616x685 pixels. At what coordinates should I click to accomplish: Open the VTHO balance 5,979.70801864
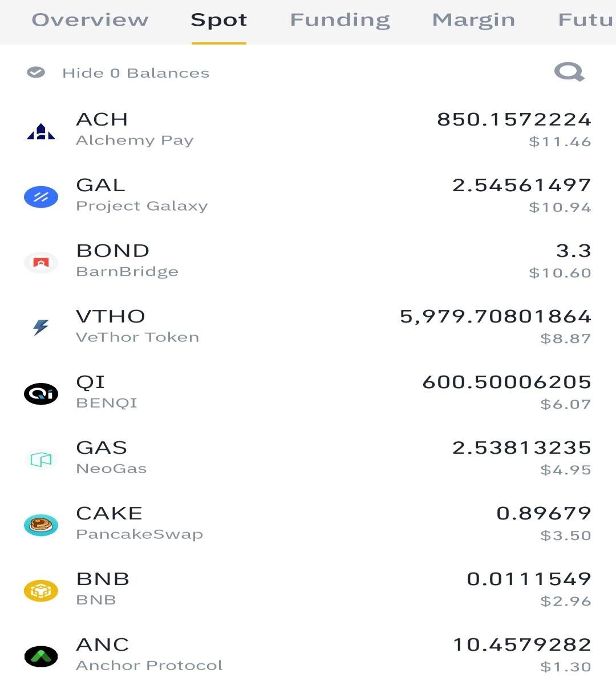click(x=496, y=316)
